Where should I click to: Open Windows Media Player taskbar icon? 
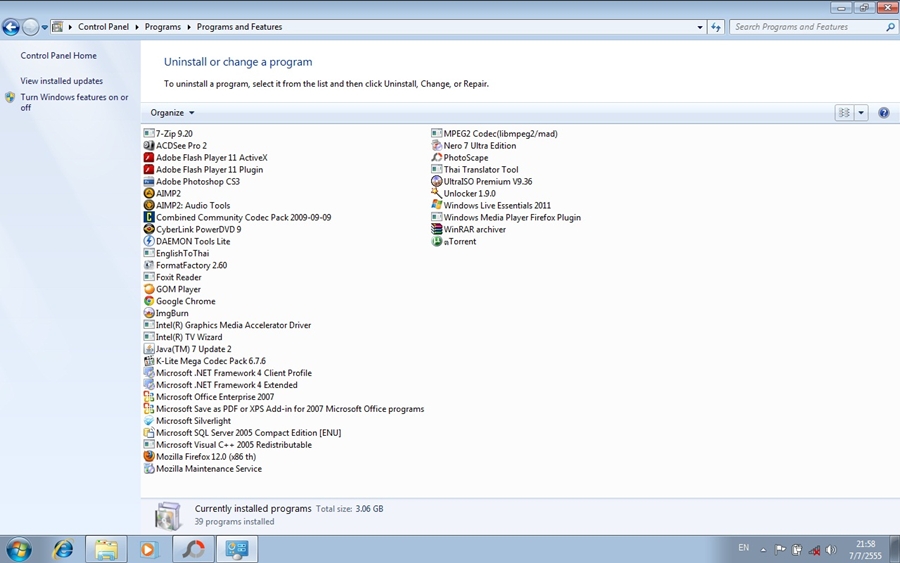[x=149, y=549]
